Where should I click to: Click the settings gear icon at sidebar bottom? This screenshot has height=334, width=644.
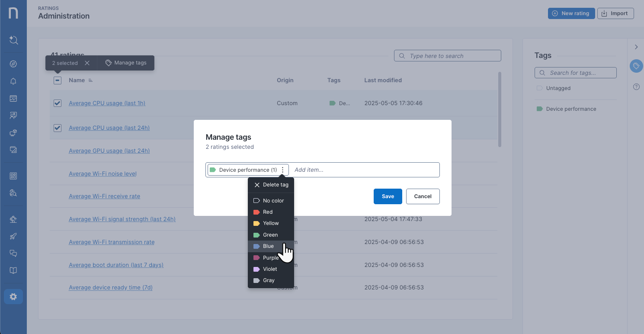13,296
